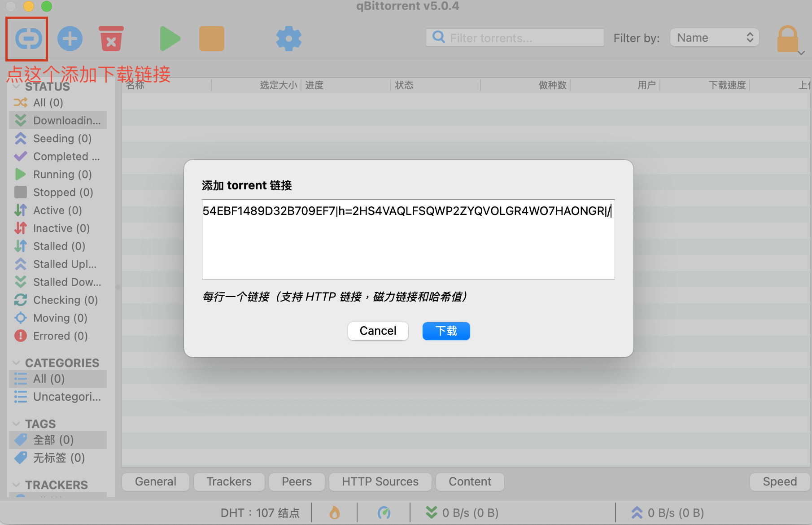812x525 pixels.
Task: Click the delete torrent trash icon
Action: click(111, 38)
